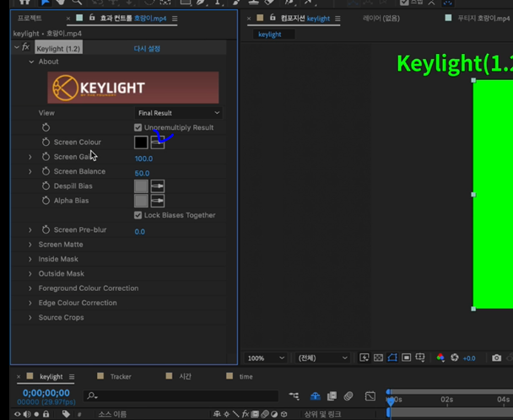This screenshot has width=513, height=420.
Task: Click the Screen Gain stopwatch
Action: 46,157
